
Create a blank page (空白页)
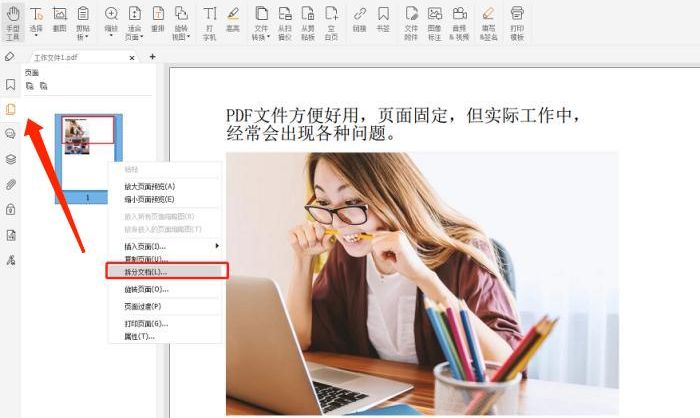331,23
